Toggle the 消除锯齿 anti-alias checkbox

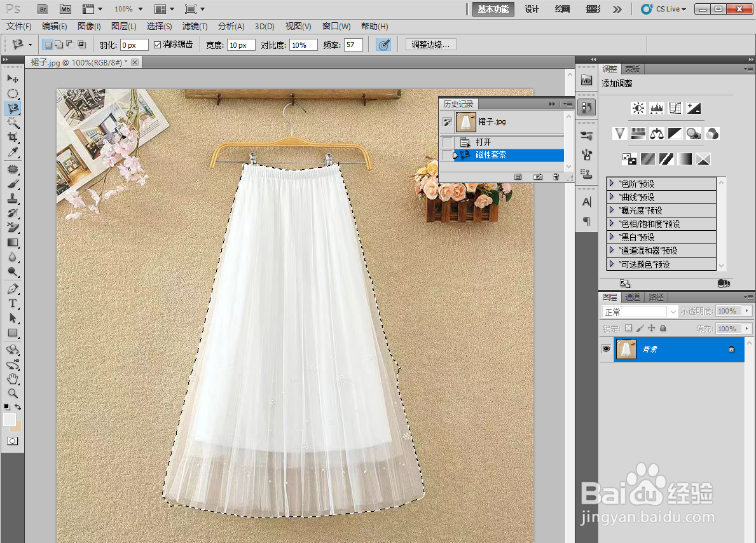point(157,45)
